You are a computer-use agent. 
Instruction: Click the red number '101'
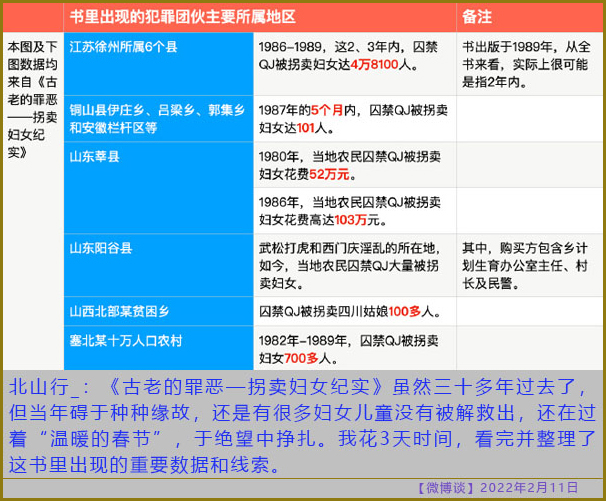pyautogui.click(x=305, y=128)
